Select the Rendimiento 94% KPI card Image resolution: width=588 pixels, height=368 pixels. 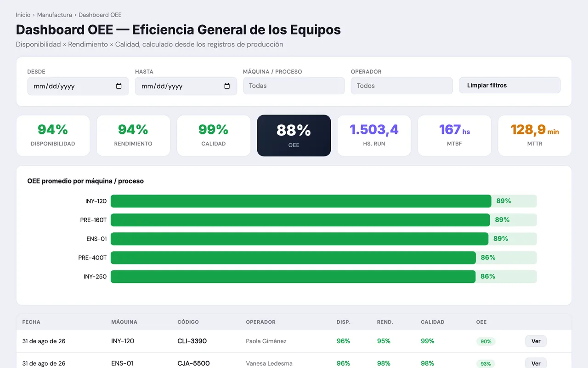tap(133, 136)
